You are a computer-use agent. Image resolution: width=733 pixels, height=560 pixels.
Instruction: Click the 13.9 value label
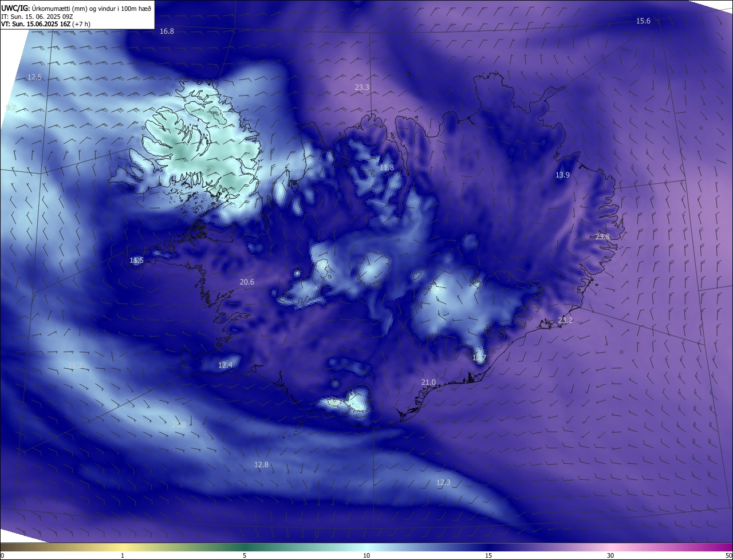click(x=562, y=175)
